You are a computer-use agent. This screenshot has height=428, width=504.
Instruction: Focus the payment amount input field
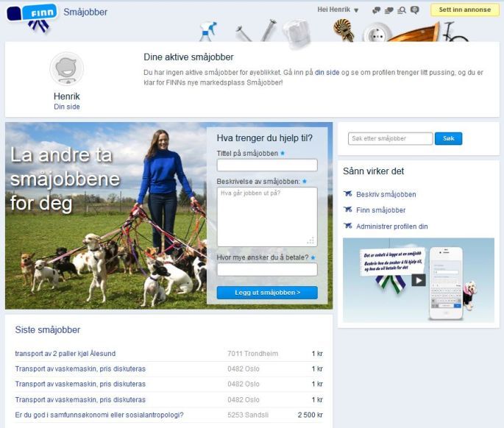click(x=267, y=270)
